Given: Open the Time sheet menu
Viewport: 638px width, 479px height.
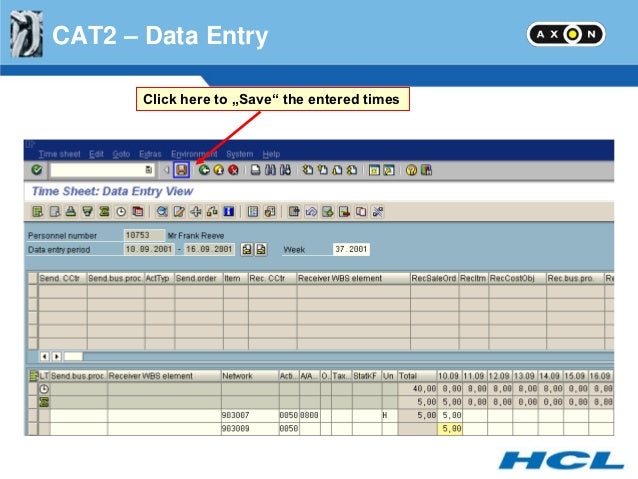Looking at the screenshot, I should pyautogui.click(x=59, y=154).
